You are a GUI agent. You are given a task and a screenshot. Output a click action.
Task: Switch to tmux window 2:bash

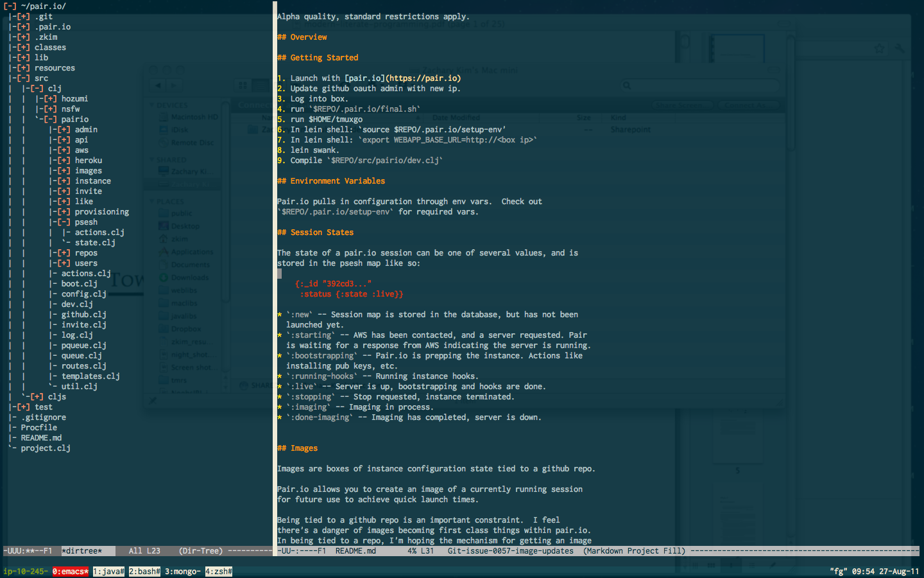coord(144,570)
